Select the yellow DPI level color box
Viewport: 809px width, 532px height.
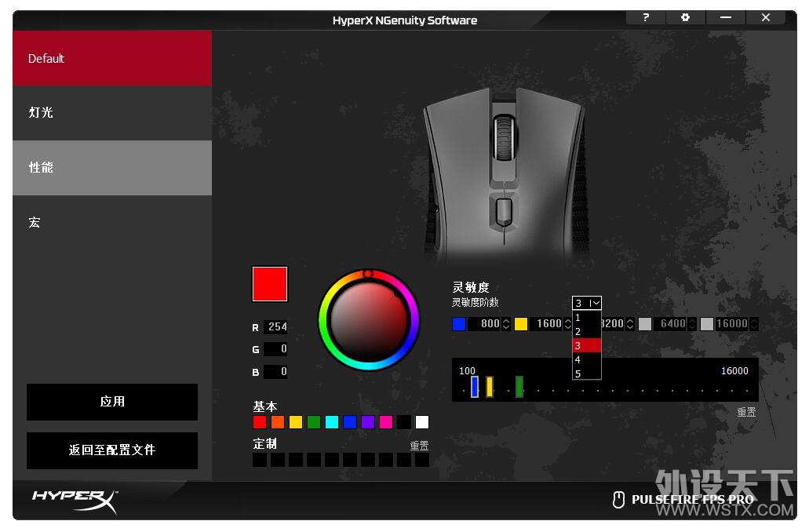coord(521,323)
